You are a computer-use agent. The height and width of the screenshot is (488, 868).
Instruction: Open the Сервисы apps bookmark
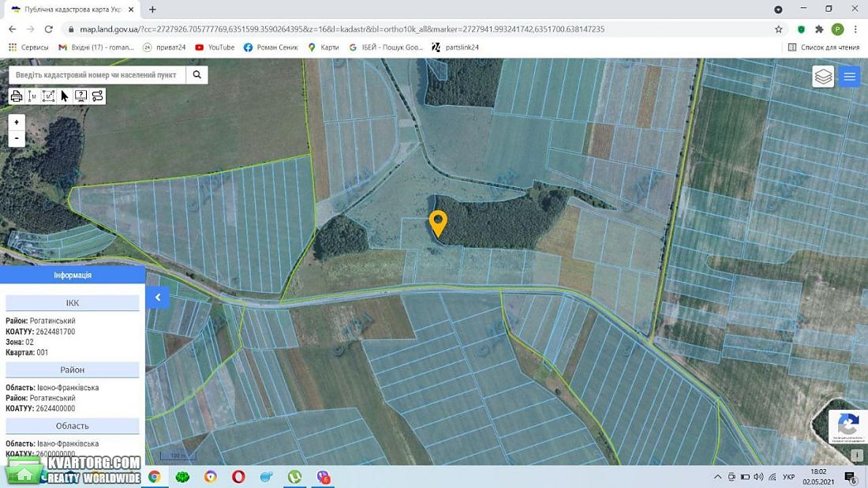coord(28,47)
